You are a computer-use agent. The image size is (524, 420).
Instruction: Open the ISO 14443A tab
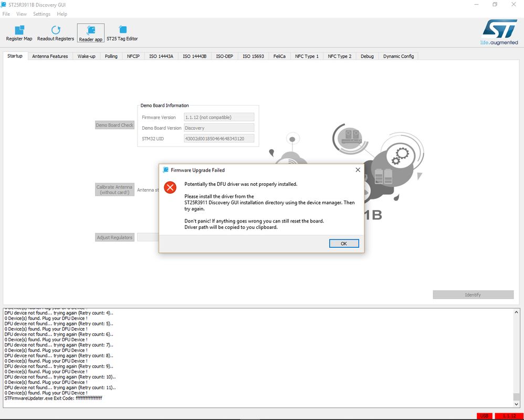click(x=161, y=56)
